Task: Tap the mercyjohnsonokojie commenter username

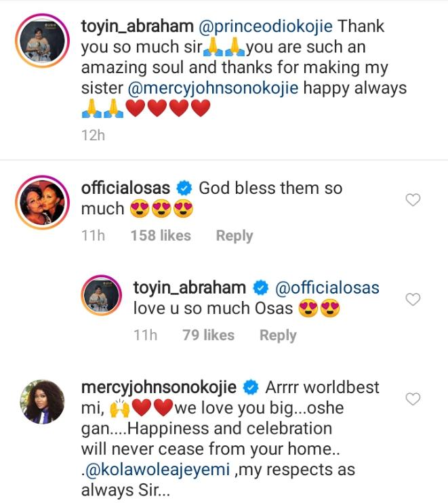Action: point(159,388)
